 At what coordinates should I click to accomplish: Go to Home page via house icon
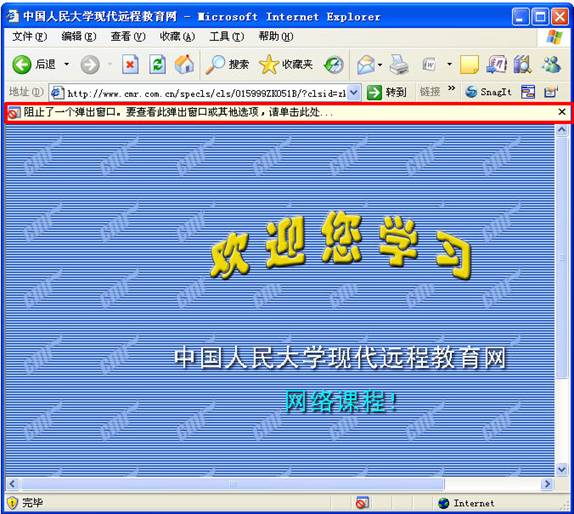[x=184, y=65]
